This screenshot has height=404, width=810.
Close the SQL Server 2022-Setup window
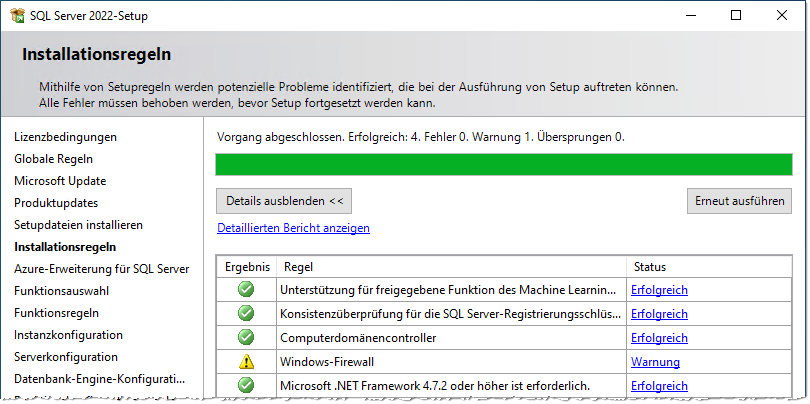(x=782, y=15)
